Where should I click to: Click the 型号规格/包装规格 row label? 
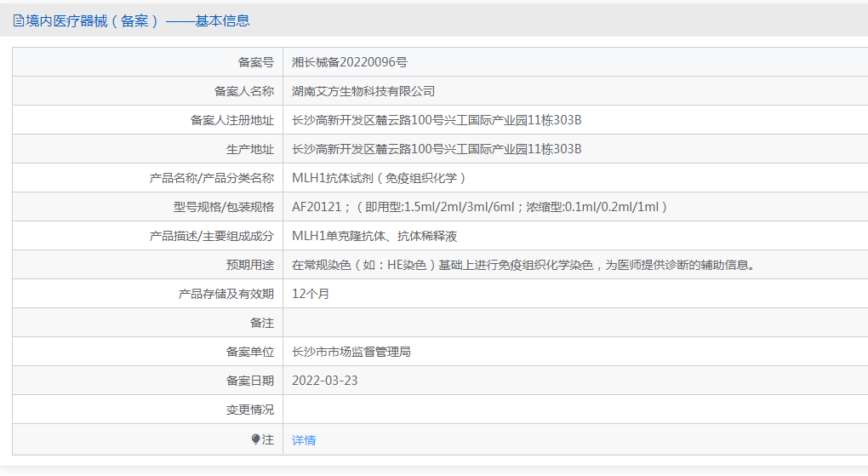tap(224, 207)
